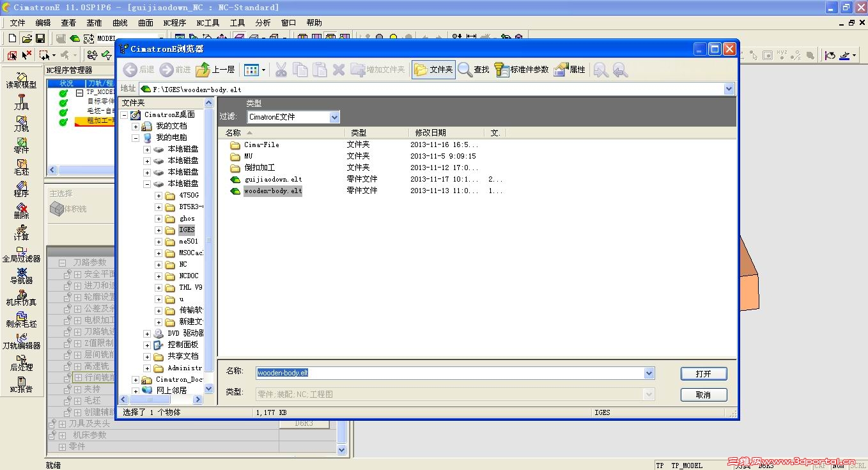Select guijiaodown.elt in the file list

(273, 179)
